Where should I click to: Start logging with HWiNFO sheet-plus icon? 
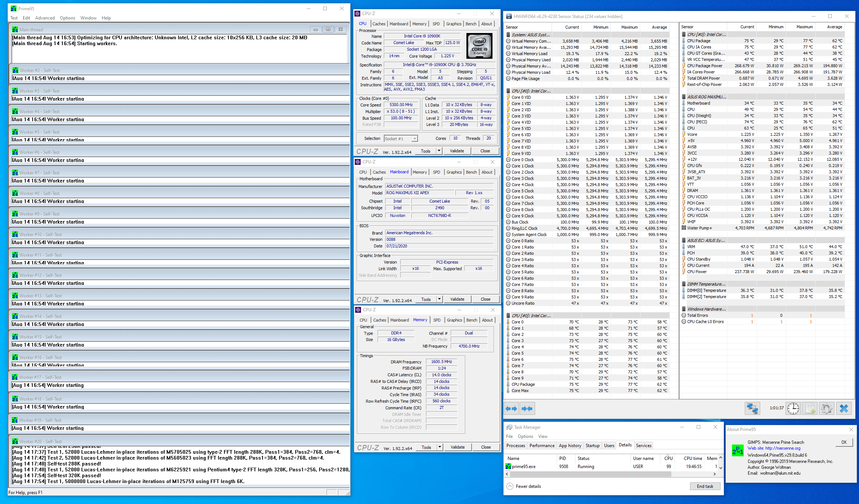[810, 408]
